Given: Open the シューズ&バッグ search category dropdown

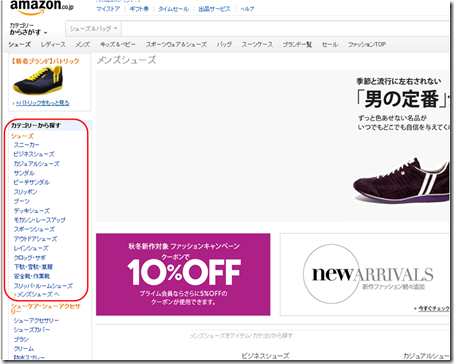Looking at the screenshot, I should pyautogui.click(x=93, y=29).
